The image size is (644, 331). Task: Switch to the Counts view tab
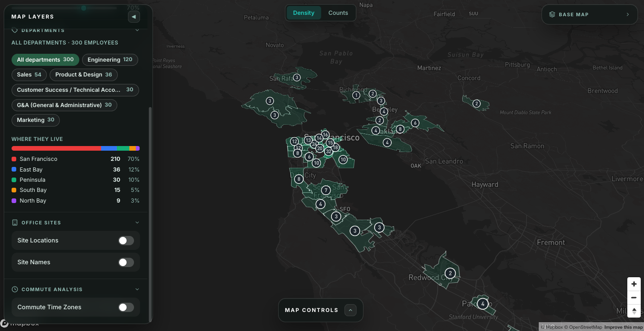click(338, 13)
